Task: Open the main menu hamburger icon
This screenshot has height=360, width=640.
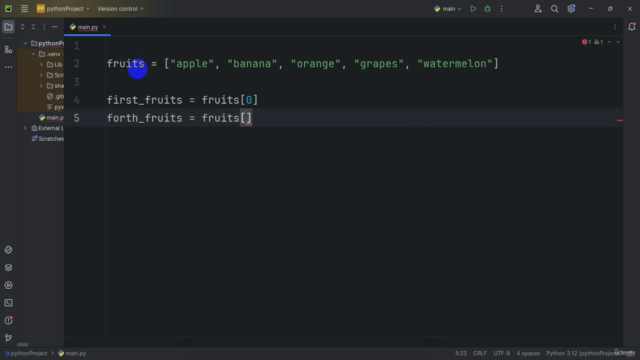Action: tap(24, 9)
